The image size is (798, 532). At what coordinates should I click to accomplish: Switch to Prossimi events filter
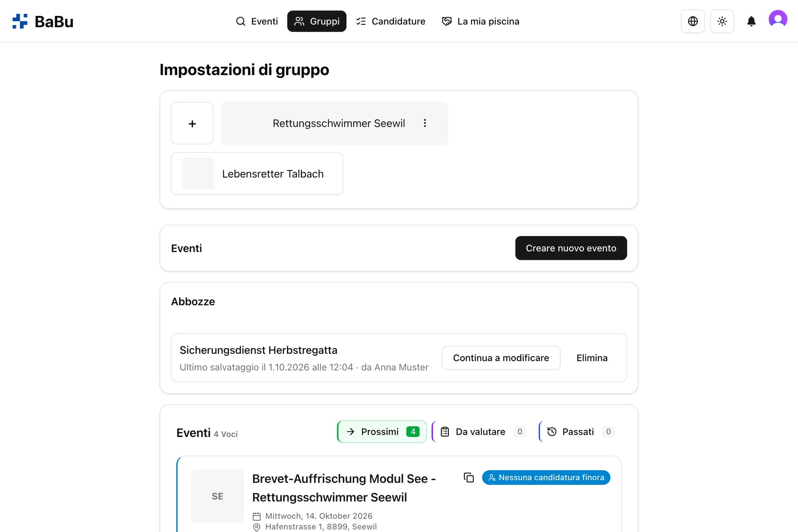coord(382,431)
